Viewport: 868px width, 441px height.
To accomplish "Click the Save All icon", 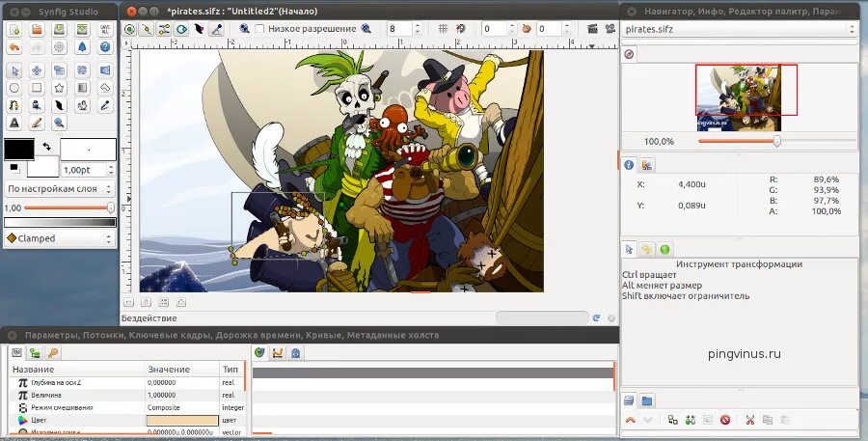I will pyautogui.click(x=105, y=30).
